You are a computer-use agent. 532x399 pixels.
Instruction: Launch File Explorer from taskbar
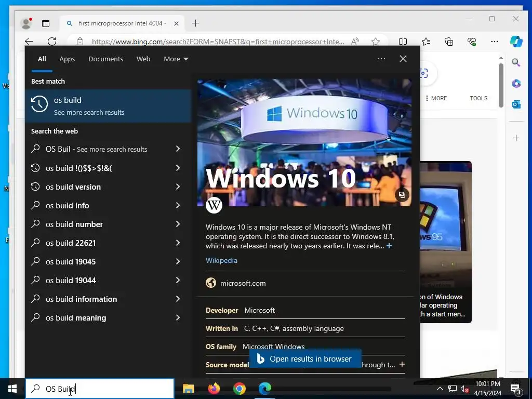pyautogui.click(x=188, y=389)
